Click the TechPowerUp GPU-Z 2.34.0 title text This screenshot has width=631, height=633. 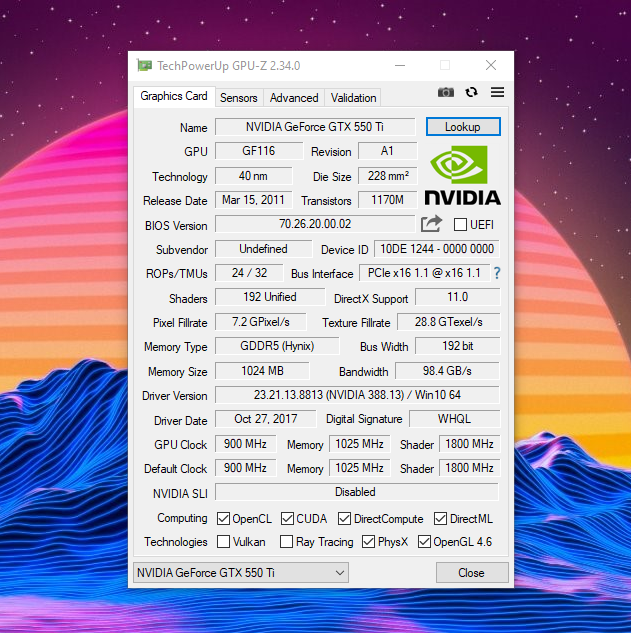coord(229,66)
